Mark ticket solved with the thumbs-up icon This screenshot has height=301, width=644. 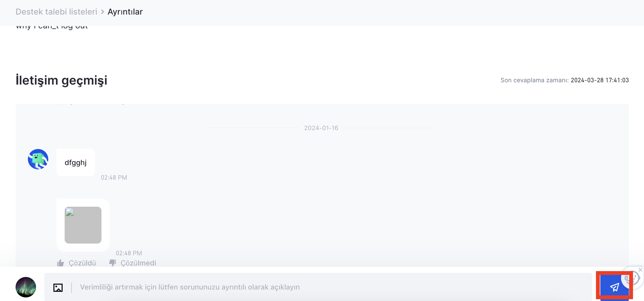[x=61, y=263]
